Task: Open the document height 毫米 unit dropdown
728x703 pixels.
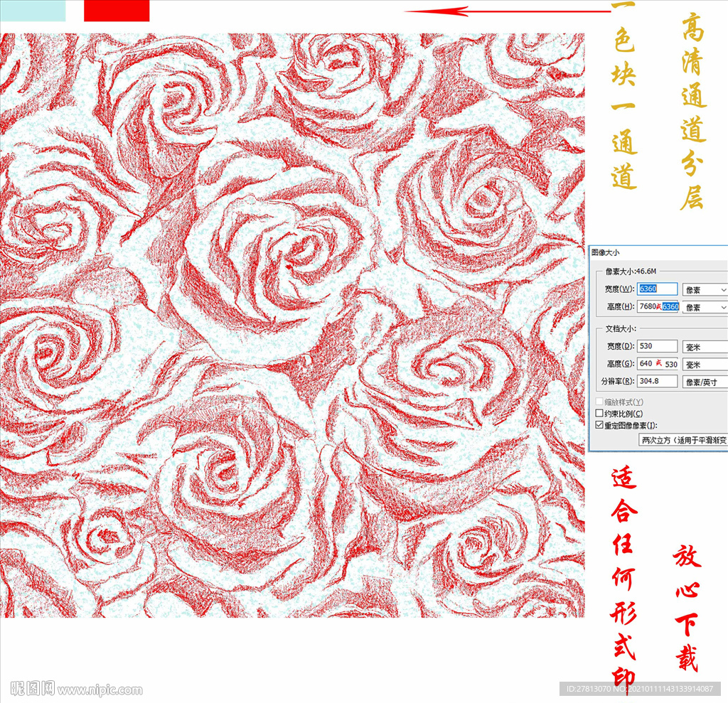Action: tap(705, 365)
